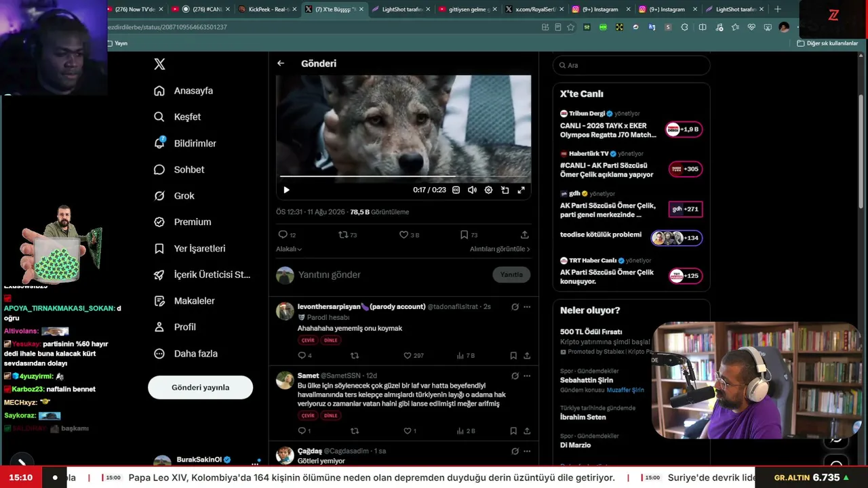Open more options on levonthersarpisyan's reply
Screen dimensions: 868x488
click(x=527, y=307)
